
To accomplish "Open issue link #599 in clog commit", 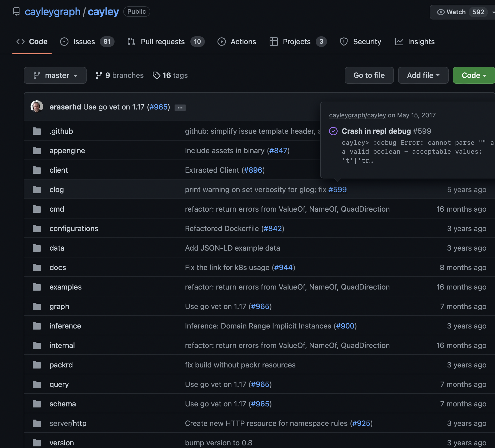I will [338, 190].
